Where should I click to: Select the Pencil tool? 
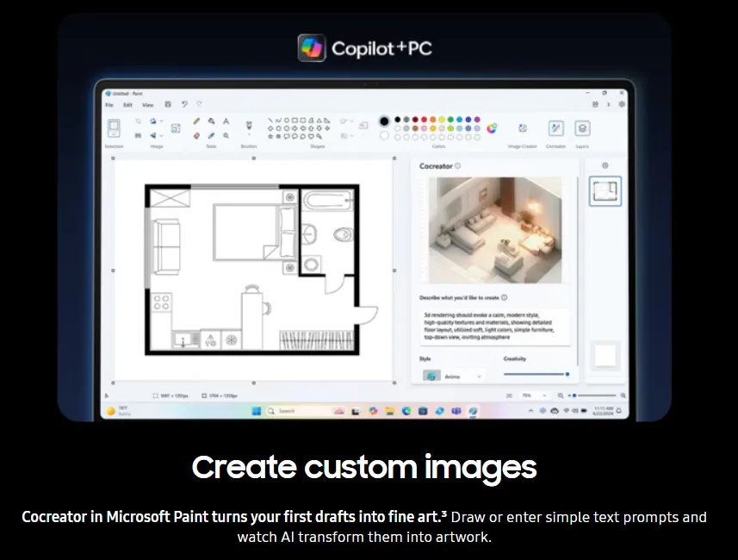(196, 121)
